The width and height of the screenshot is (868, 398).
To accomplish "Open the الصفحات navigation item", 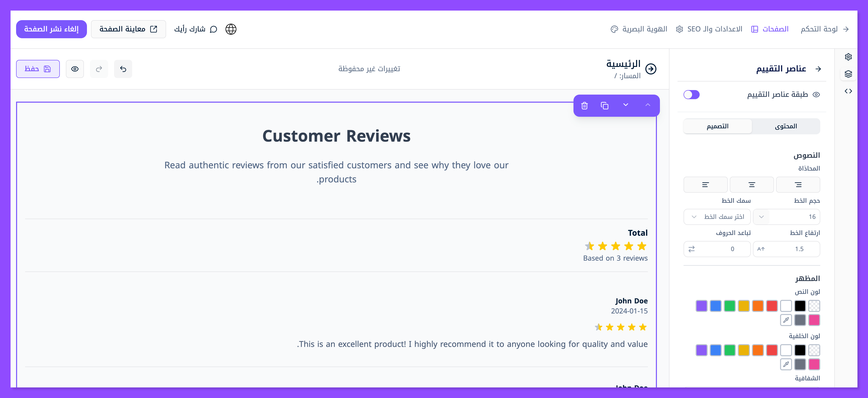I will pyautogui.click(x=770, y=29).
